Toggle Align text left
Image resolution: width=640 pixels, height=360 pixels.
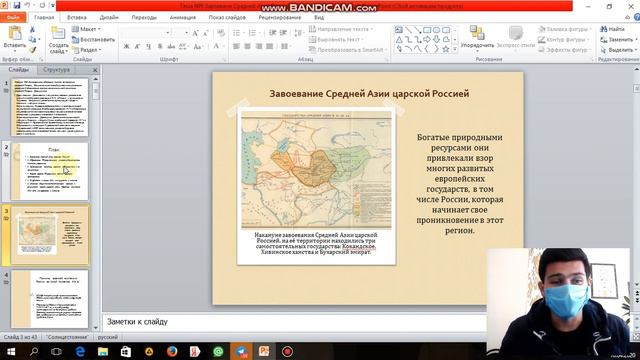pyautogui.click(x=236, y=47)
